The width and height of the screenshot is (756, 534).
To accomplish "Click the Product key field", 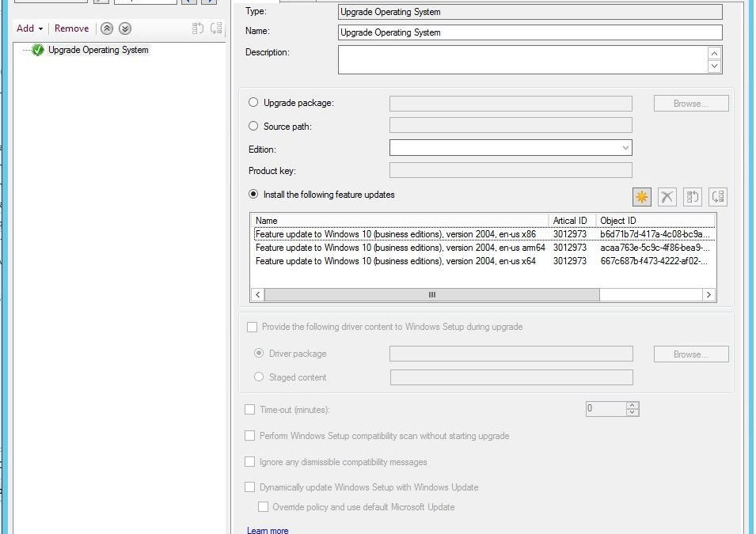I will coord(511,170).
